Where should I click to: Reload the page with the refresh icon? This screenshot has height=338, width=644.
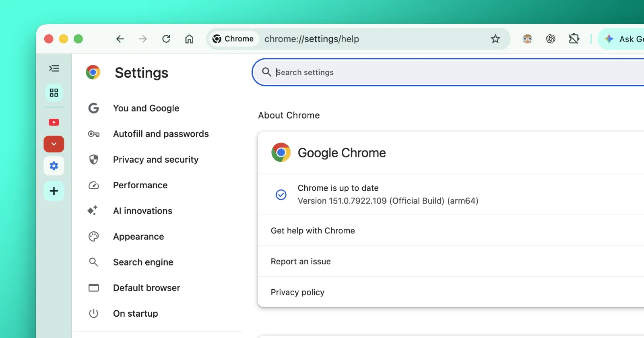[x=166, y=39]
